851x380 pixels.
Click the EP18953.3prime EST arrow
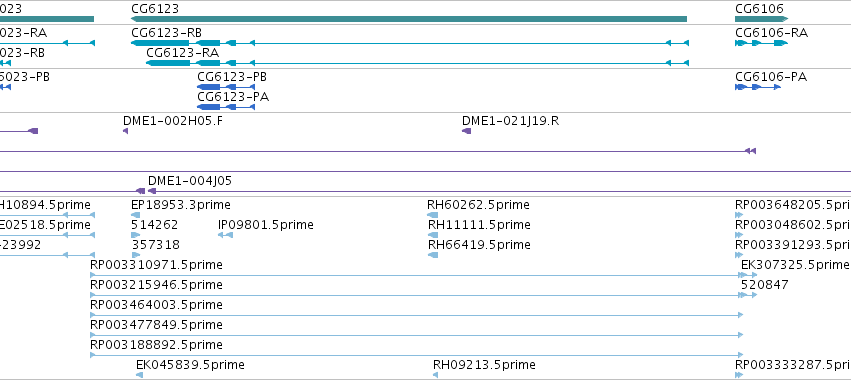click(136, 215)
